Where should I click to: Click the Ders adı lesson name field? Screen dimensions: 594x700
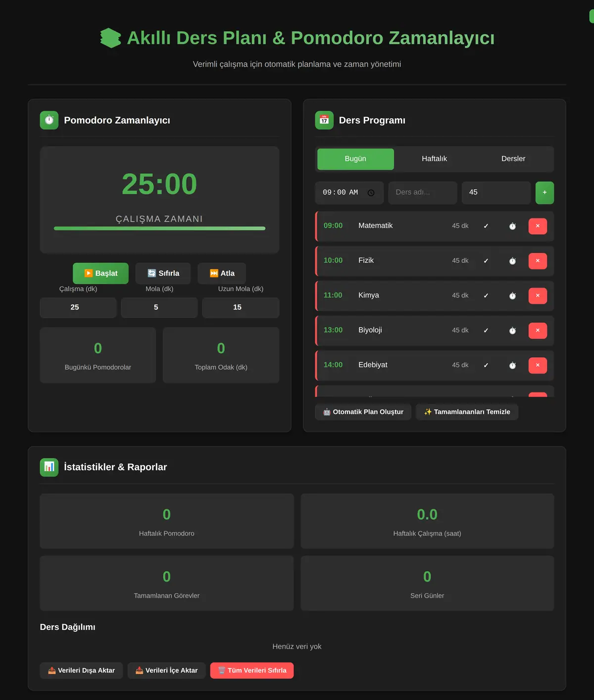pos(422,193)
